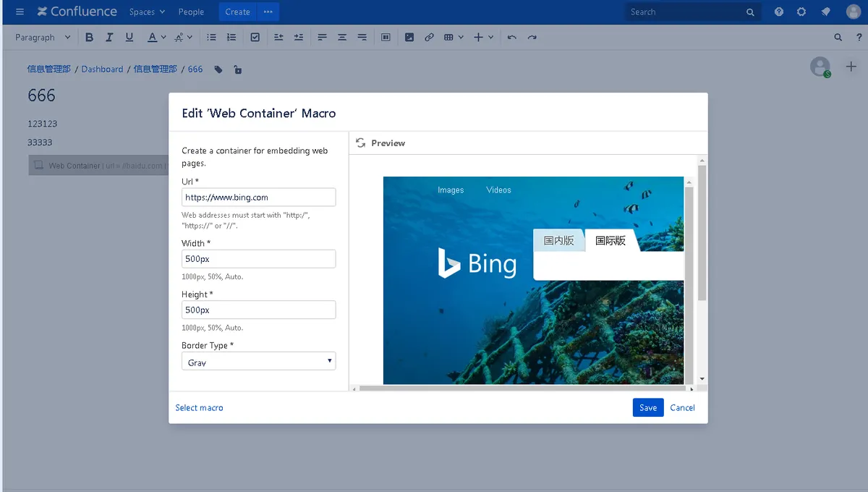Open the Spaces dropdown menu
This screenshot has width=868, height=492.
[147, 12]
